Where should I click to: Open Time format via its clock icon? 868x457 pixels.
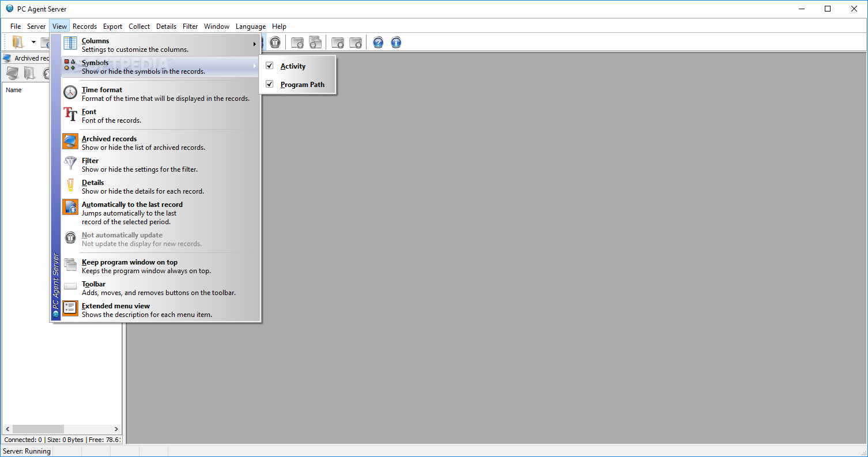pyautogui.click(x=70, y=92)
